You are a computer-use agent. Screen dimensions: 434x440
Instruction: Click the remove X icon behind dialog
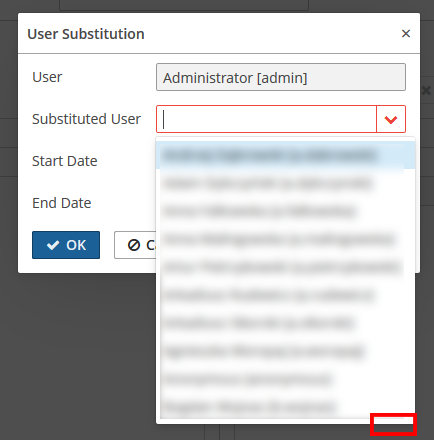[426, 90]
